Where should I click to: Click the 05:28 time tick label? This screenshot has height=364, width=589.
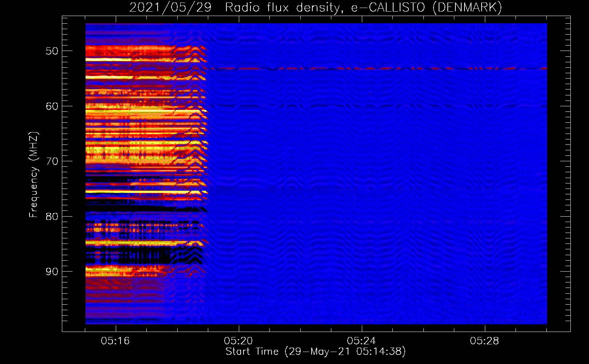pos(485,341)
